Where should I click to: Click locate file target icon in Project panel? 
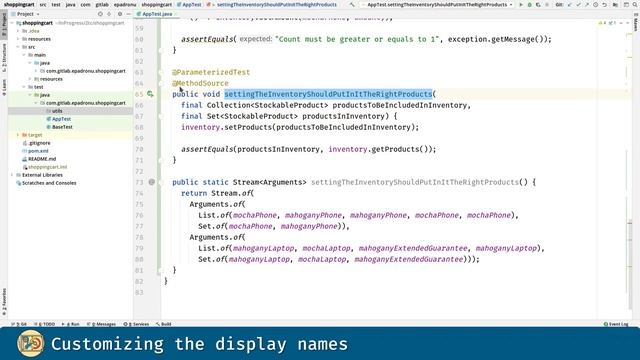tap(100, 14)
